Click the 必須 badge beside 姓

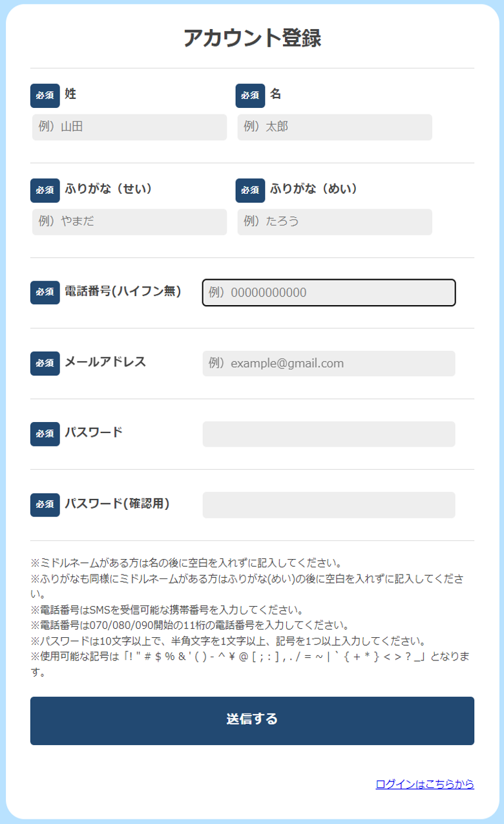tap(45, 96)
